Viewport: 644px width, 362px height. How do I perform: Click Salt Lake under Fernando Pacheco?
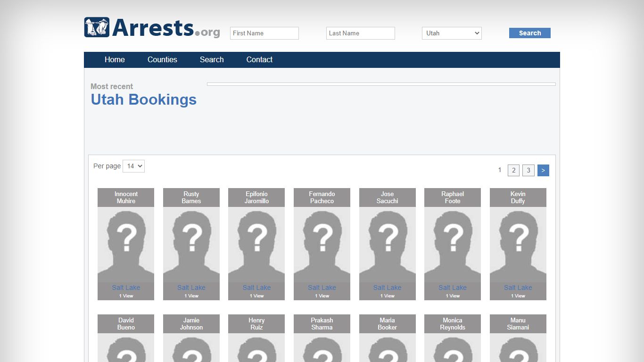322,288
